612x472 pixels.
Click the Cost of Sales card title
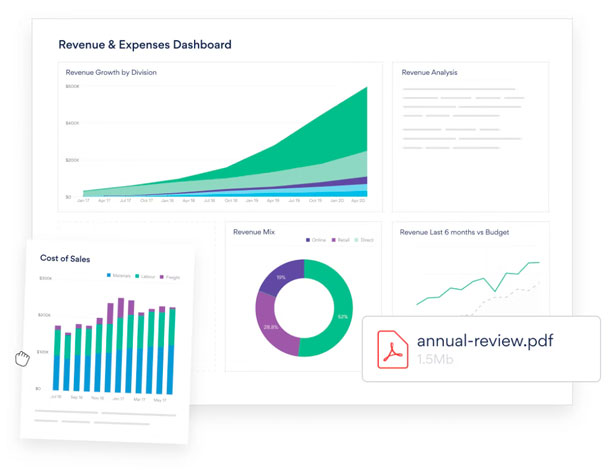[x=65, y=258]
